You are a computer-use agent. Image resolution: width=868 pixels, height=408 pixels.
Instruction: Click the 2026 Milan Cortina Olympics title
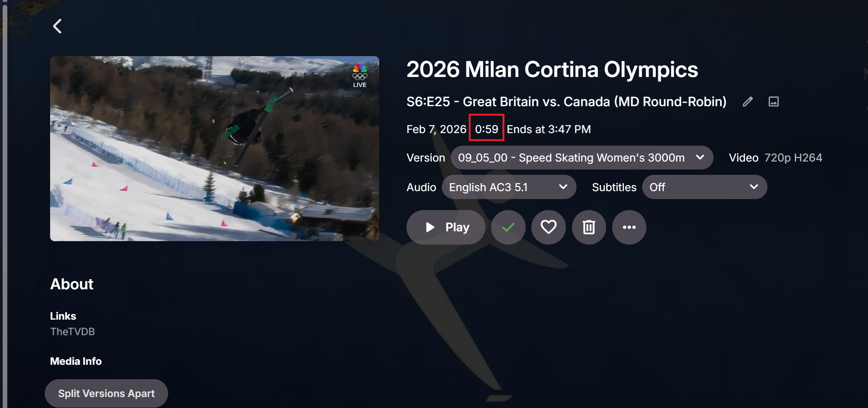[552, 69]
